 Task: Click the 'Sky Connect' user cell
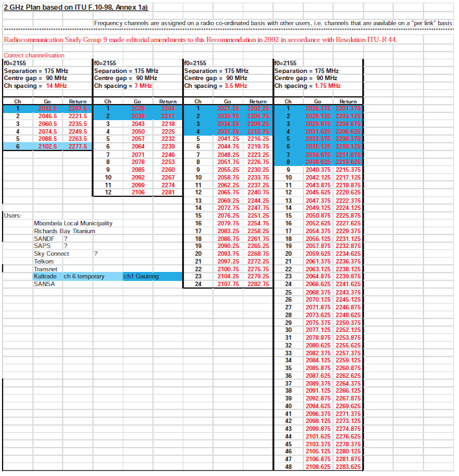[x=51, y=253]
